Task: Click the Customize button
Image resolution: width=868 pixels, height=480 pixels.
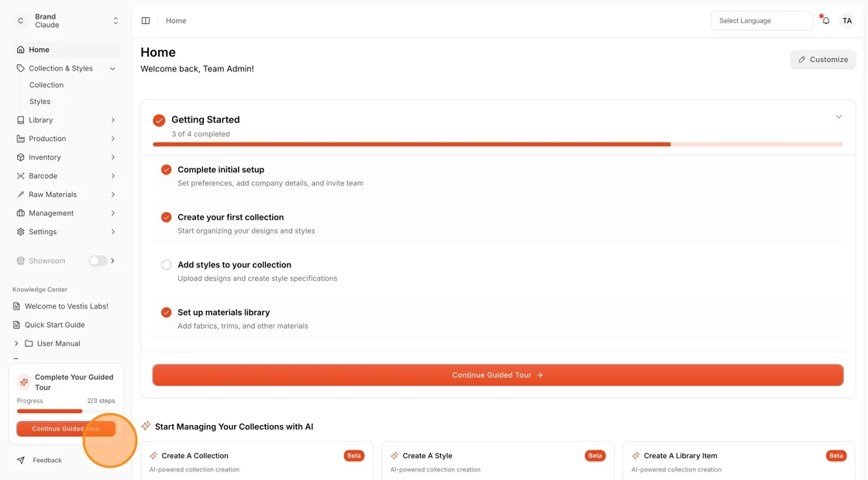Action: [822, 59]
